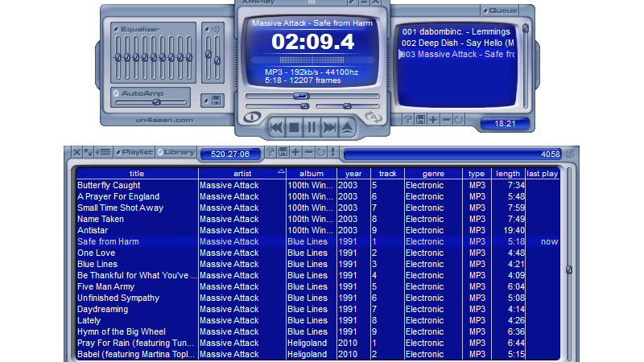Save equalizer preset floppy icon
Image resolution: width=644 pixels, height=362 pixels.
coord(217,101)
